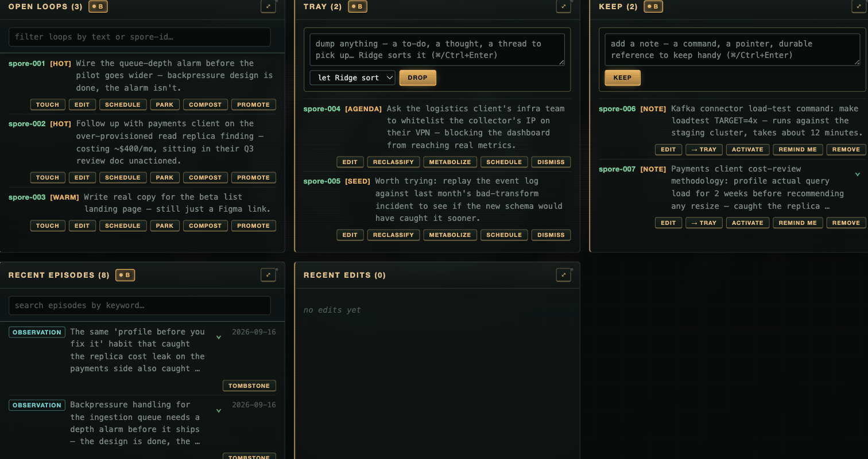Image resolution: width=868 pixels, height=459 pixels.
Task: Expand the Recent Edits panel
Action: (564, 275)
